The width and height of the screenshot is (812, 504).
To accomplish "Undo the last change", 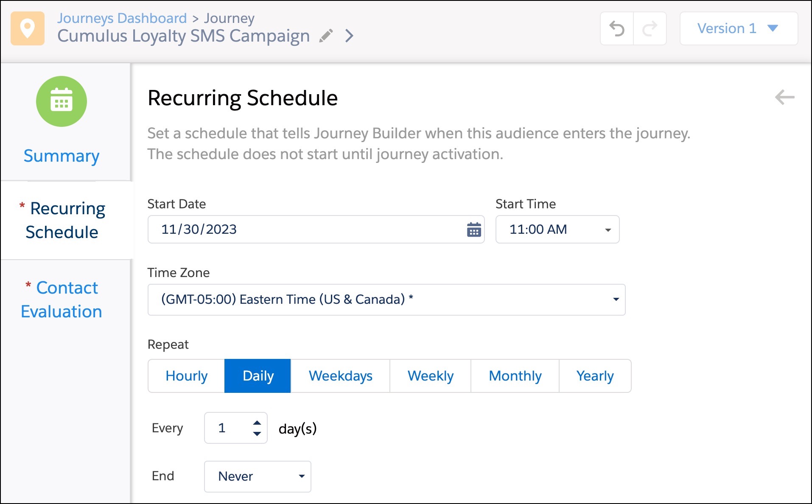I will (617, 28).
